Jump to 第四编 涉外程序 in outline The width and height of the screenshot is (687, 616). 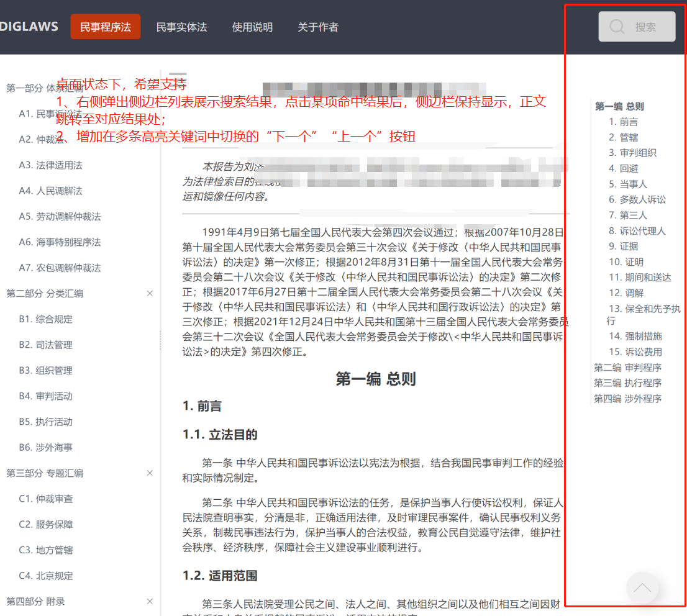coord(627,399)
